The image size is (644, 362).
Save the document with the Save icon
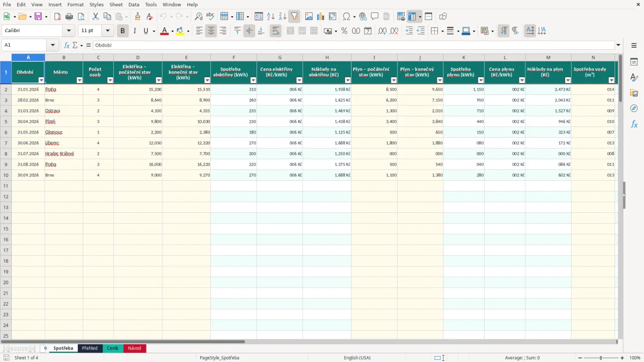coord(38,17)
